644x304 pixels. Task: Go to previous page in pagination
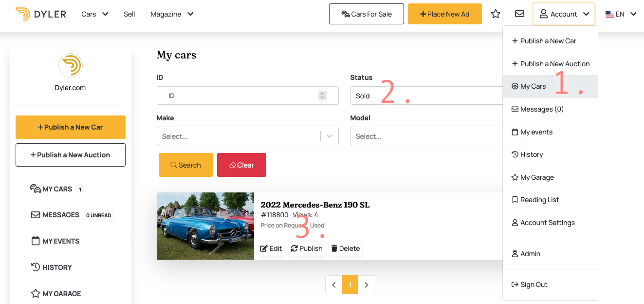pyautogui.click(x=334, y=285)
